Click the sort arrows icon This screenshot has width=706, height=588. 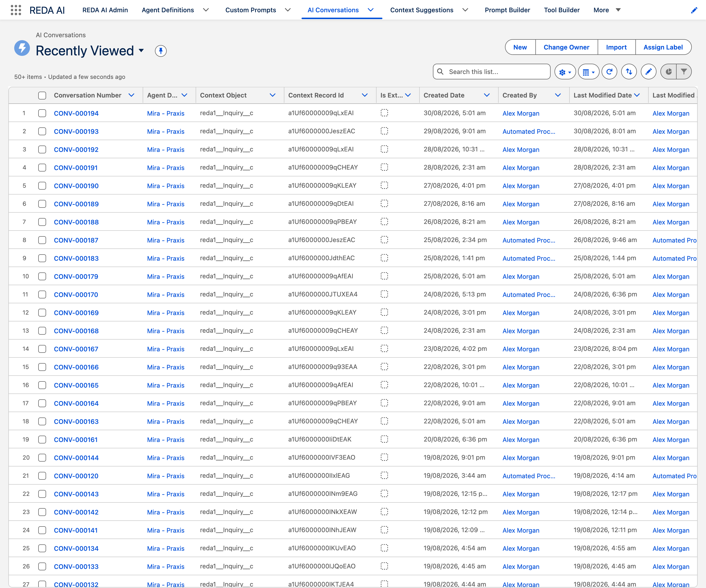coord(629,72)
